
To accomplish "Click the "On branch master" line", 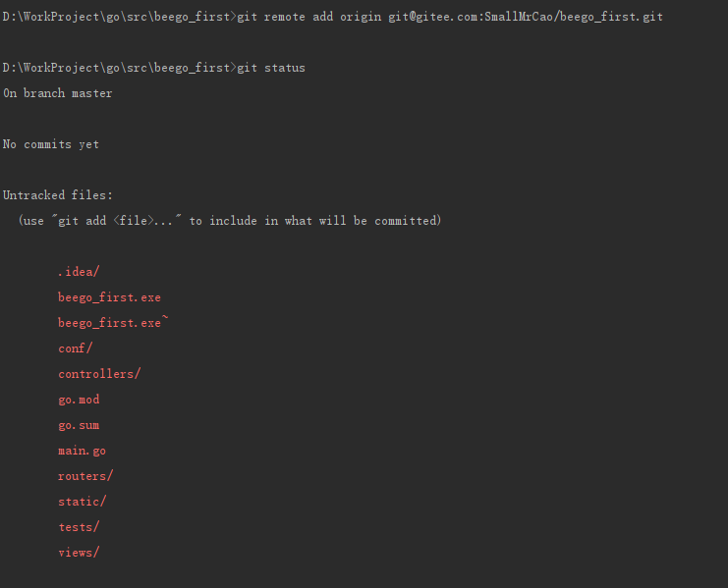I will click(x=58, y=93).
